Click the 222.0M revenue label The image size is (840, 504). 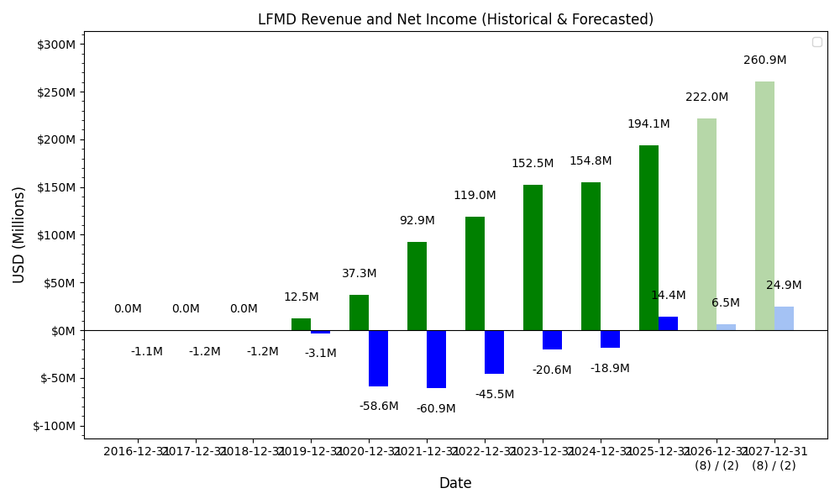[x=706, y=97]
